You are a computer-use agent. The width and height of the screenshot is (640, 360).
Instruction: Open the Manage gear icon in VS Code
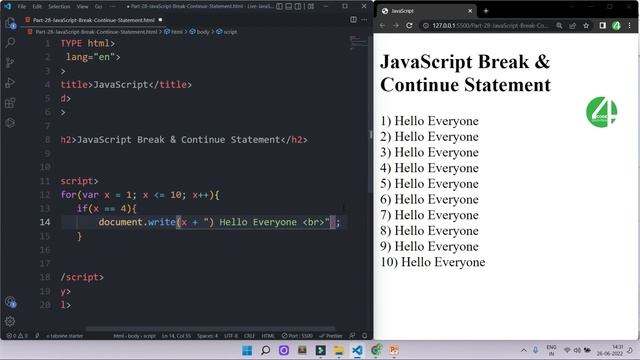pos(10,321)
